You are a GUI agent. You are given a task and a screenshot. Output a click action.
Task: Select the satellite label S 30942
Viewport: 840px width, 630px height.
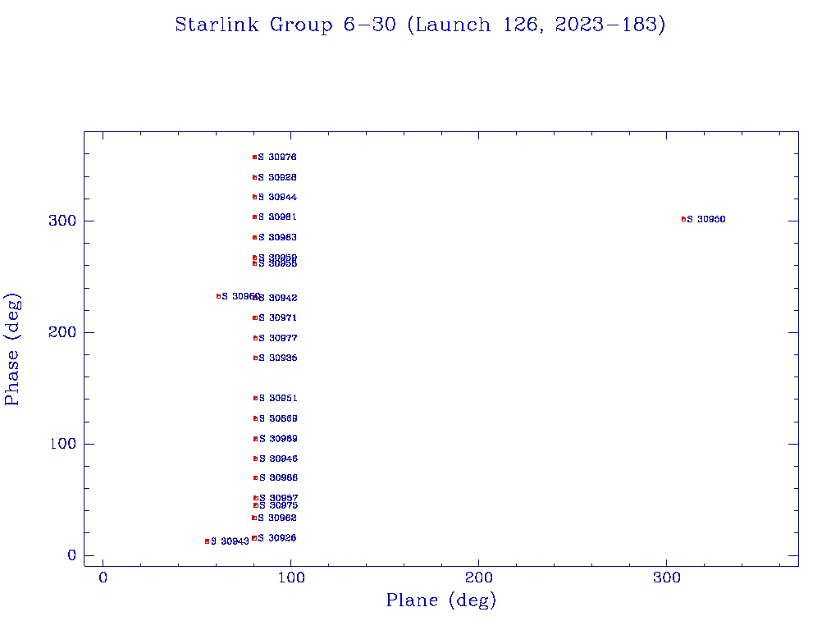(x=277, y=298)
